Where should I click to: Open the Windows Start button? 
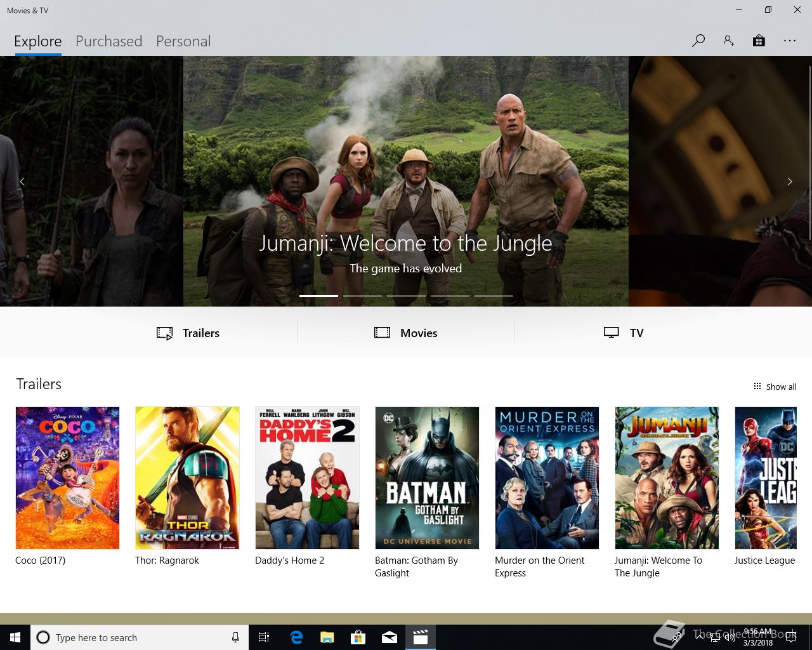pyautogui.click(x=15, y=637)
